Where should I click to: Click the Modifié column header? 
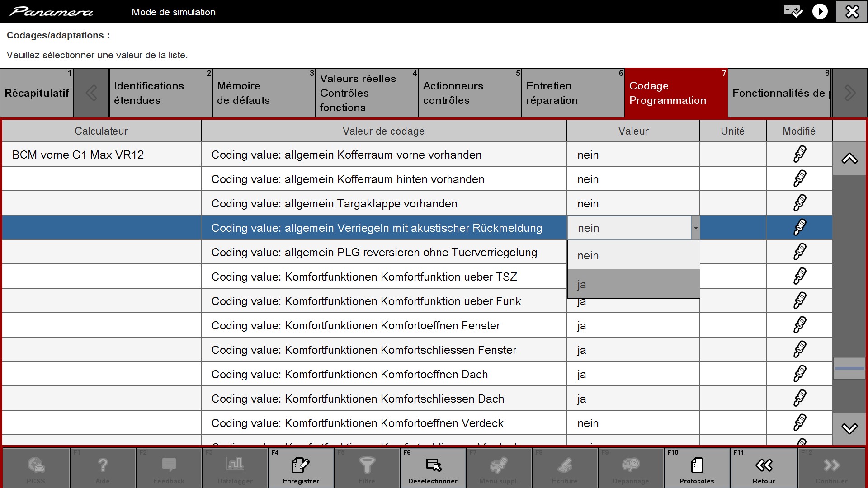pos(799,131)
